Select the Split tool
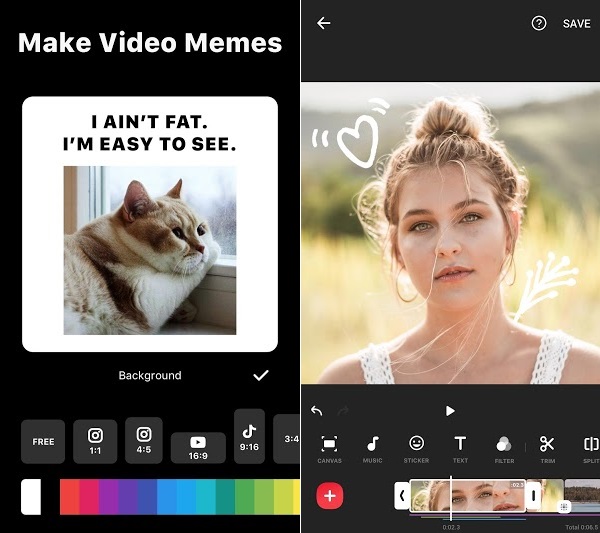The height and width of the screenshot is (533, 600). (591, 449)
